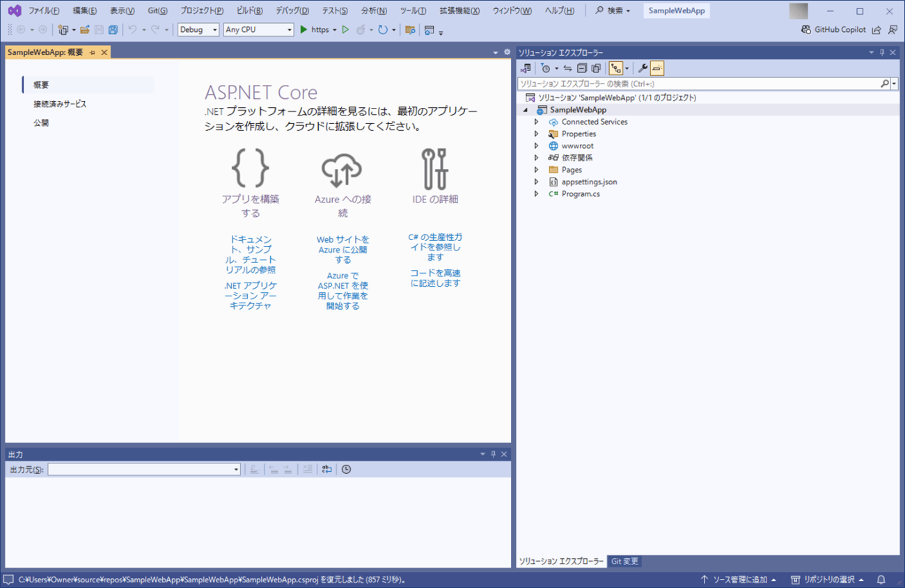
Task: Toggle word wrap in the Output panel
Action: point(326,470)
